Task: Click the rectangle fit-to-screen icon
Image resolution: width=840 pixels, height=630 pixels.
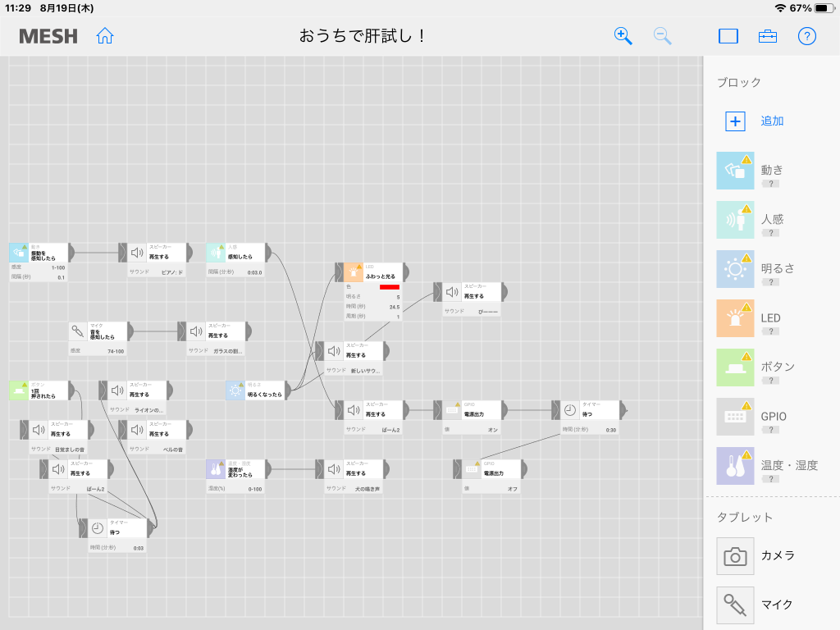Action: tap(728, 36)
